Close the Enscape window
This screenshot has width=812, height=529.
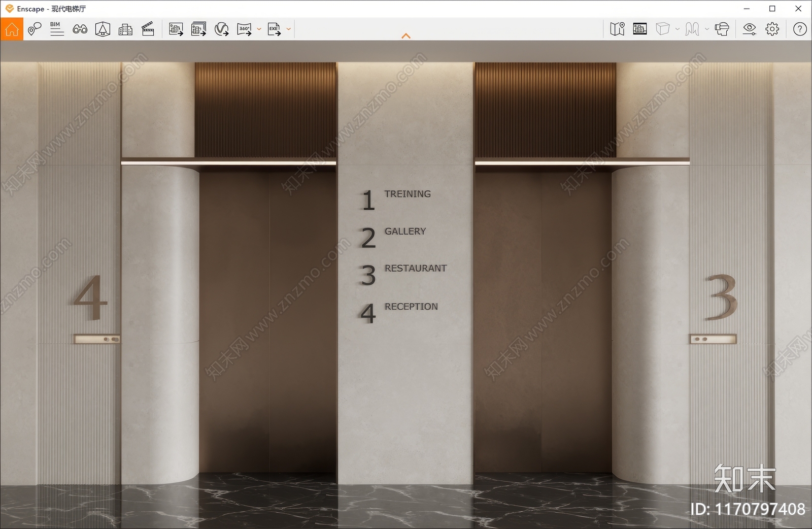pos(798,9)
